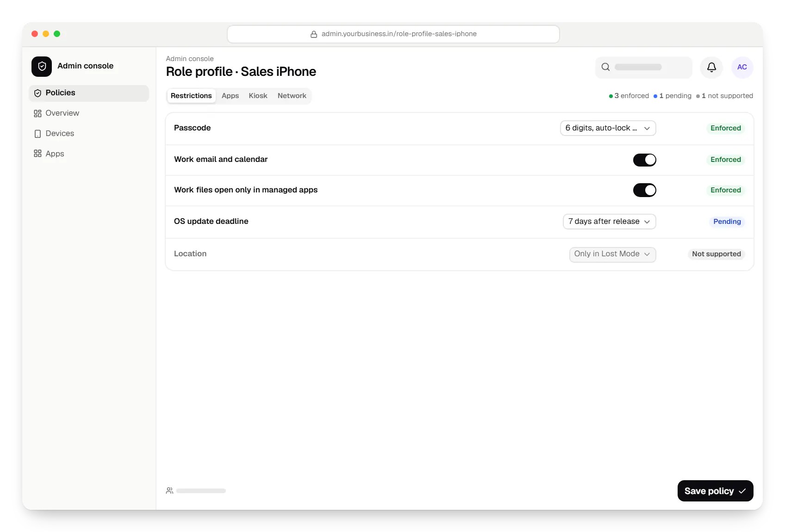This screenshot has height=532, width=785.
Task: Toggle Work email and calendar switch
Action: coord(645,160)
